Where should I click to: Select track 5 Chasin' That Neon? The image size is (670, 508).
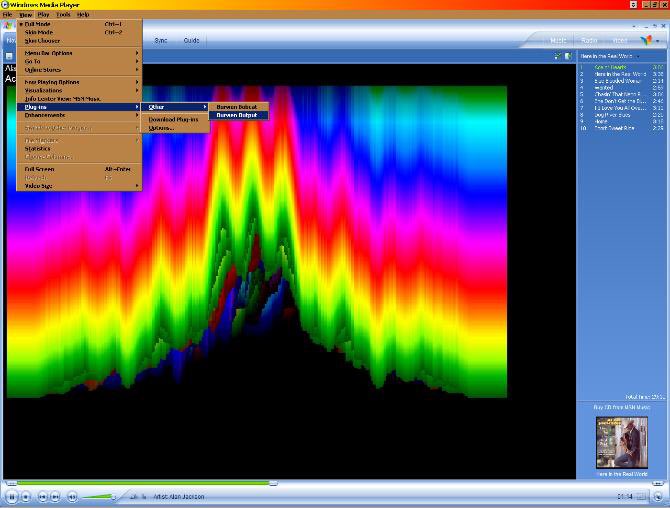[621, 94]
